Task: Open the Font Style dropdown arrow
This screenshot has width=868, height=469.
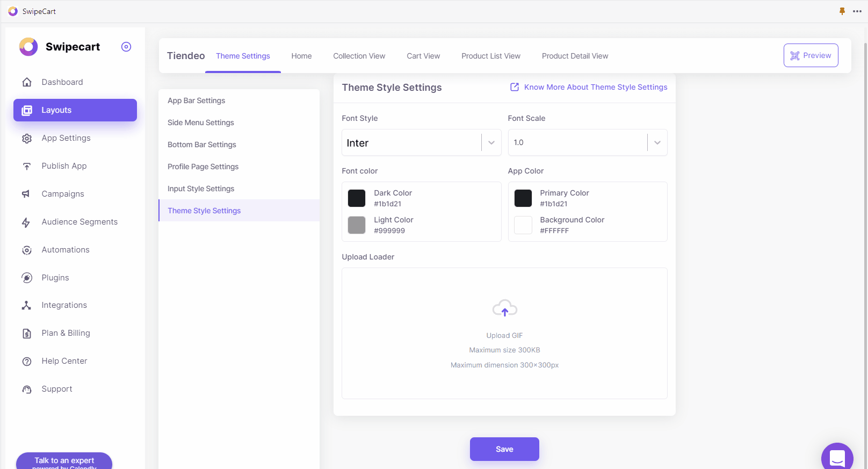Action: 491,142
